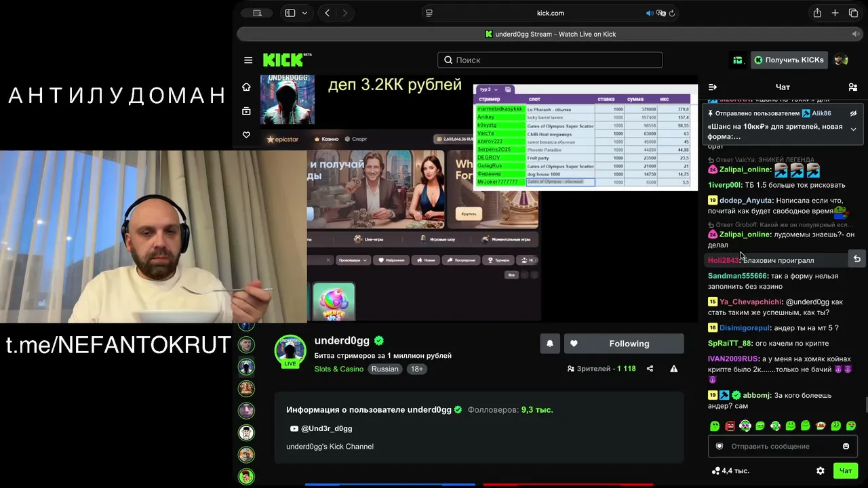Open the emoji picker in chat input
This screenshot has width=868, height=488.
tap(846, 446)
